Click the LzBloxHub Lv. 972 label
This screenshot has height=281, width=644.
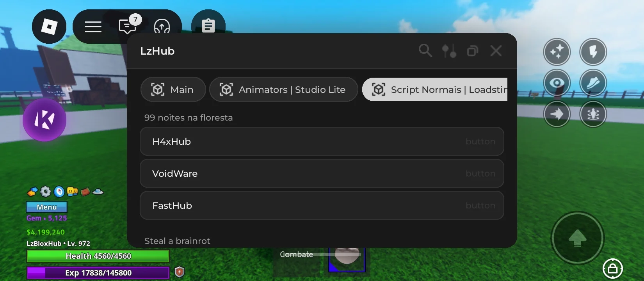tap(58, 244)
